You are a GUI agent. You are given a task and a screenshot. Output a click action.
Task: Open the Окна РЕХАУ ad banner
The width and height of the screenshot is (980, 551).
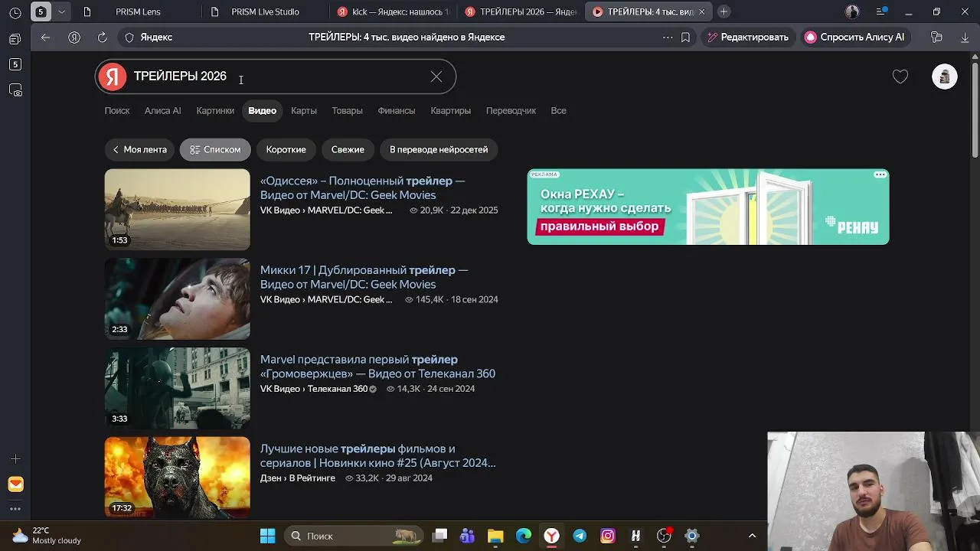coord(708,207)
